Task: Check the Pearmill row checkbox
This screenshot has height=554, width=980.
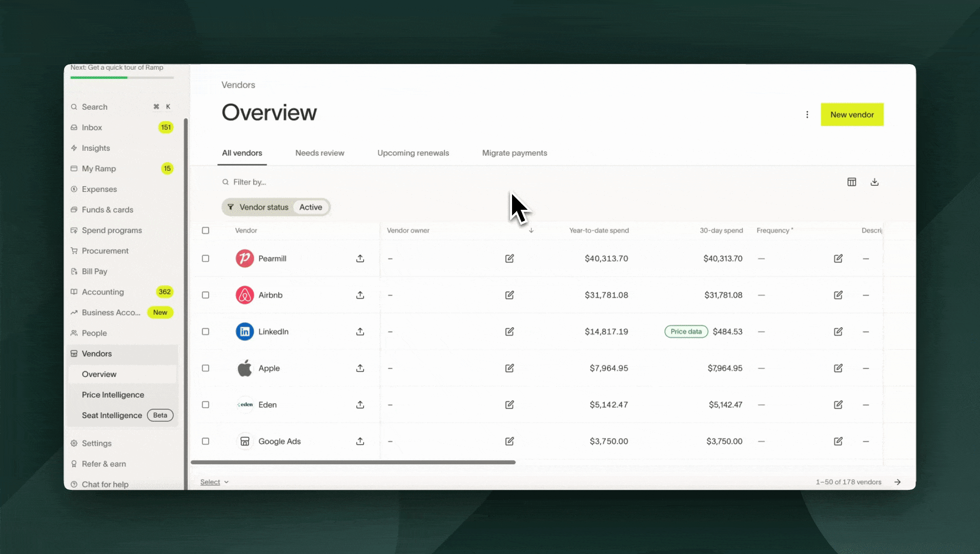Action: [206, 259]
